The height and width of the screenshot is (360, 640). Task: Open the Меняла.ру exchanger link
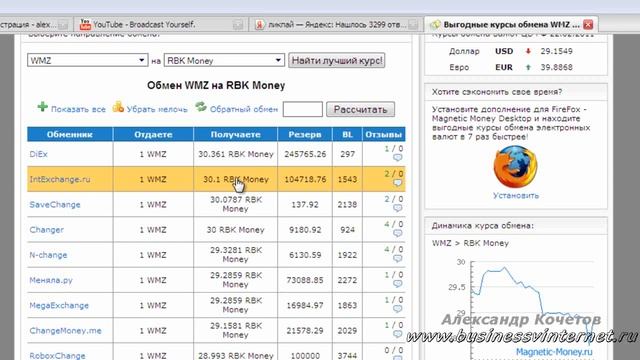[51, 280]
